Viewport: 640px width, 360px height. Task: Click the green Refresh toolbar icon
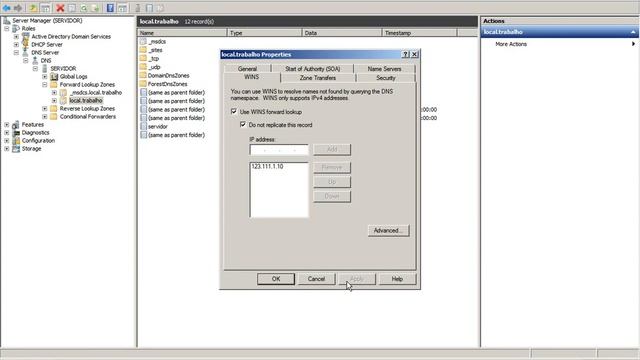84,8
